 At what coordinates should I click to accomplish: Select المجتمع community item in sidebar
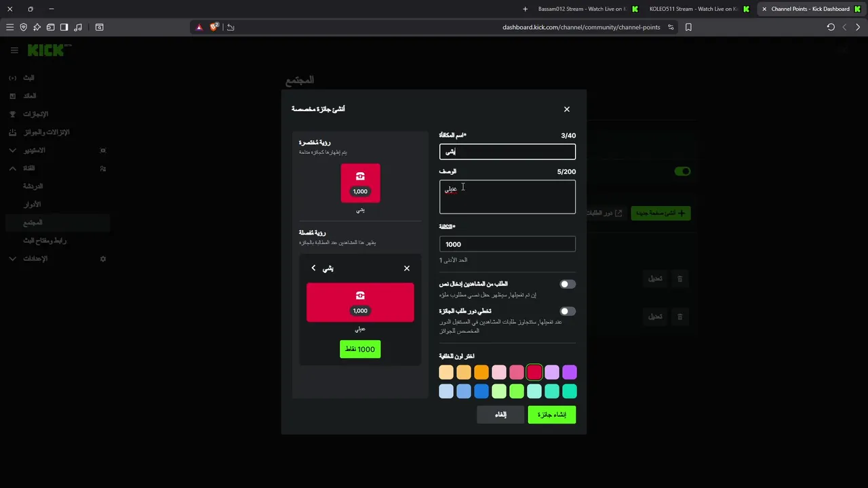pyautogui.click(x=57, y=222)
